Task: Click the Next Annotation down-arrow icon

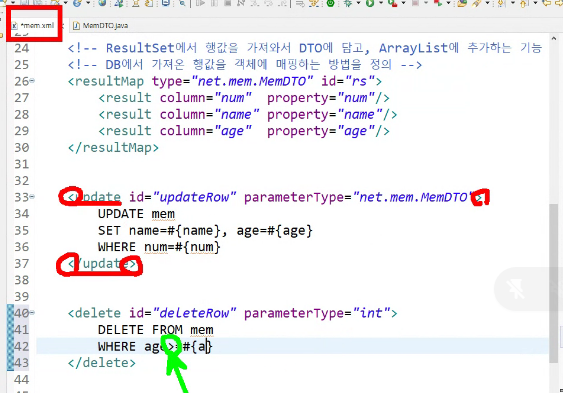Action: point(501,3)
